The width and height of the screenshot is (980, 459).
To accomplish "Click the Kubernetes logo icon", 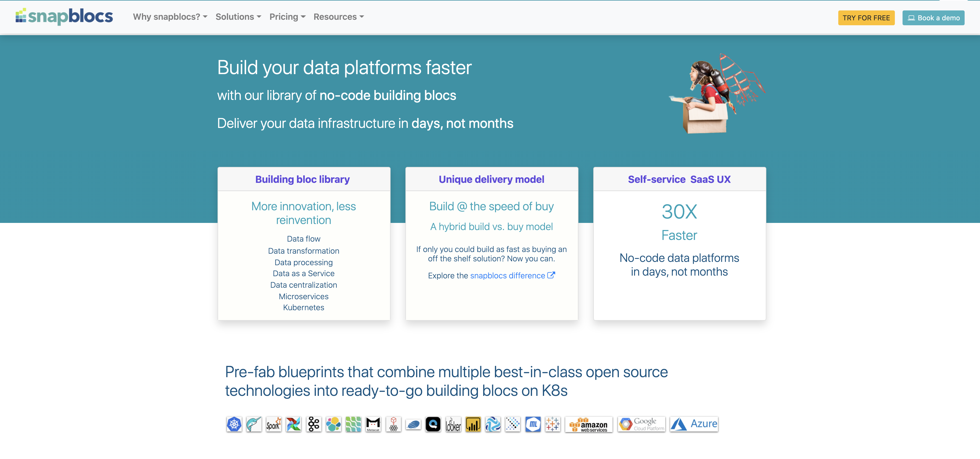I will coord(234,424).
